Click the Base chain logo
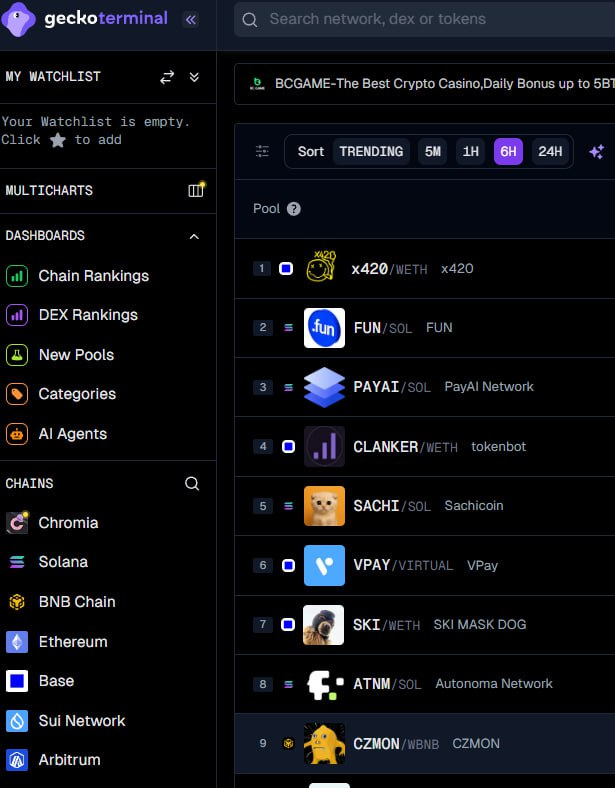The height and width of the screenshot is (788, 615). 17,681
